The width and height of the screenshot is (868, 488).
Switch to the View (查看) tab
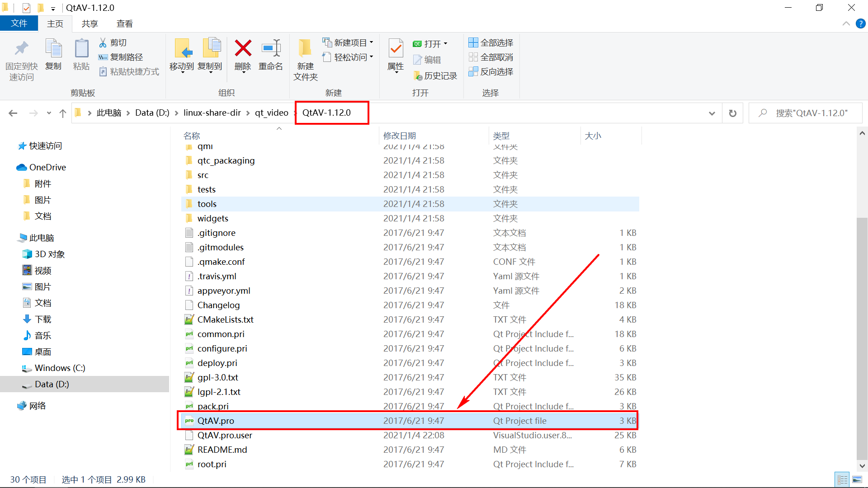pyautogui.click(x=124, y=24)
